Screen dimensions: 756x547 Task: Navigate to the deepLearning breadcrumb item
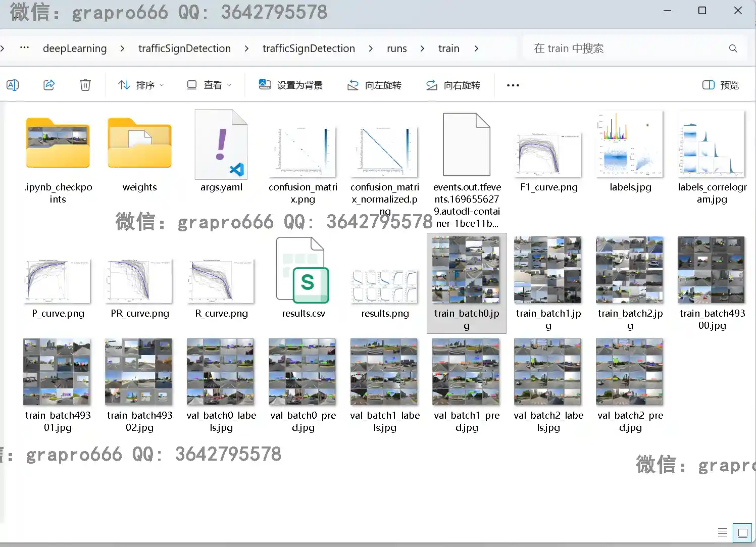pyautogui.click(x=75, y=48)
